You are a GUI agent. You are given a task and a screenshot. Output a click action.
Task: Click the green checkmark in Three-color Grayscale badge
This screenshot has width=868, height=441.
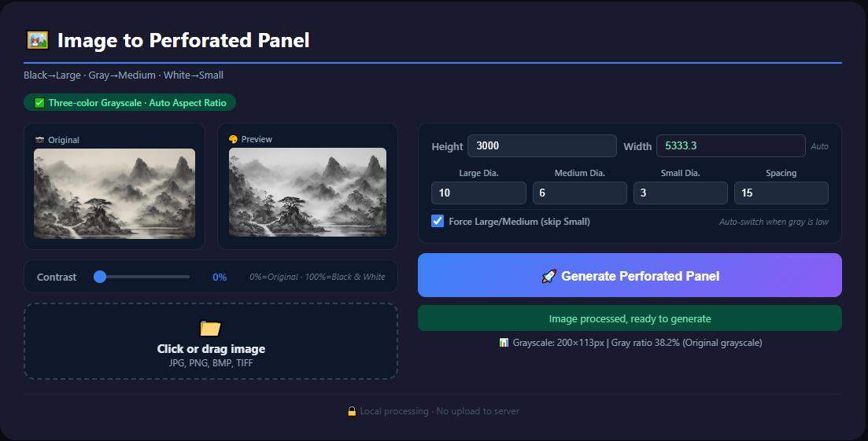click(x=39, y=103)
